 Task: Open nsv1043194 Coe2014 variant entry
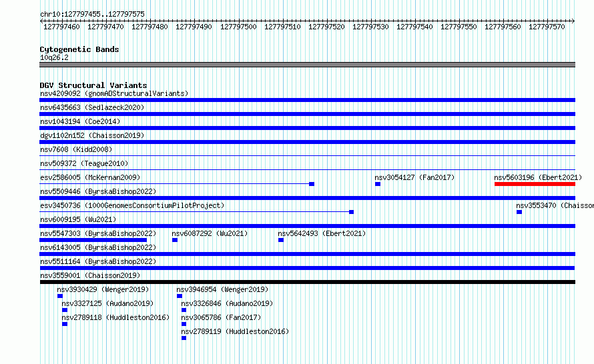pyautogui.click(x=80, y=121)
